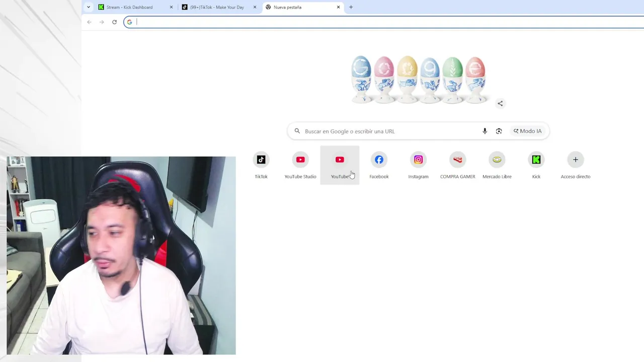Share the Google Doodle
Image resolution: width=644 pixels, height=362 pixels.
pos(500,104)
